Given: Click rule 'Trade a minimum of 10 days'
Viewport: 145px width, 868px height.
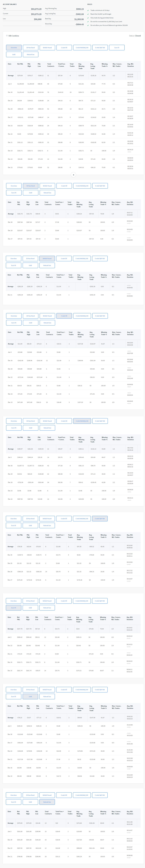Looking at the screenshot, I should (x=100, y=10).
